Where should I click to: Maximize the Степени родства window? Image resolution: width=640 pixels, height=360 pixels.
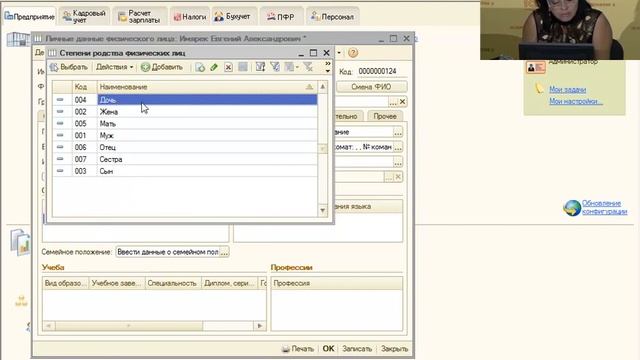(313, 53)
